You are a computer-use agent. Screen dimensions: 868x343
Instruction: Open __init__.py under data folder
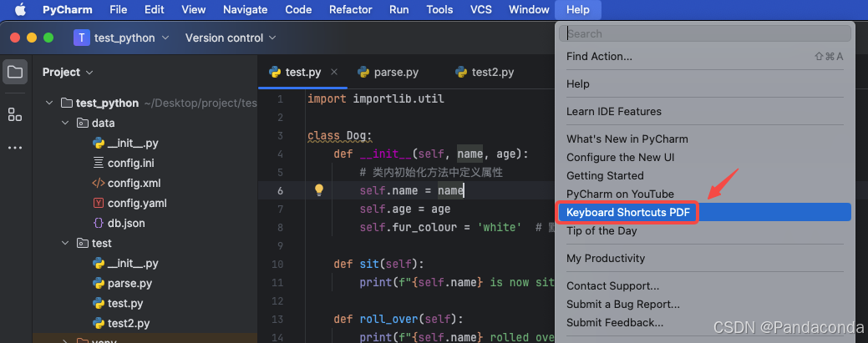[x=133, y=143]
